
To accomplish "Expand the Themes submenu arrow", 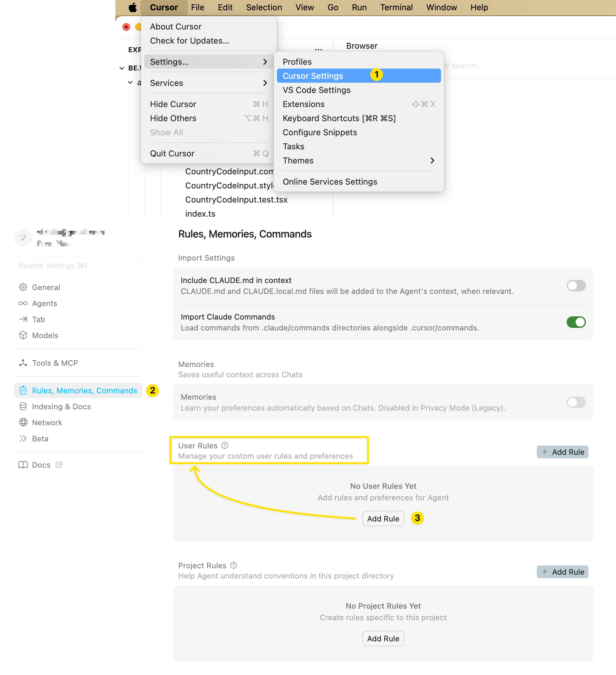I will point(432,161).
